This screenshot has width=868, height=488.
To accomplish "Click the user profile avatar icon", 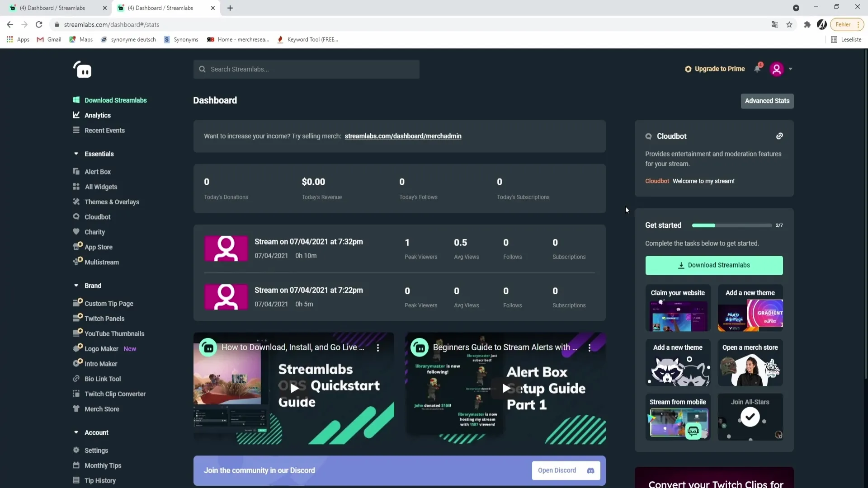I will 777,69.
